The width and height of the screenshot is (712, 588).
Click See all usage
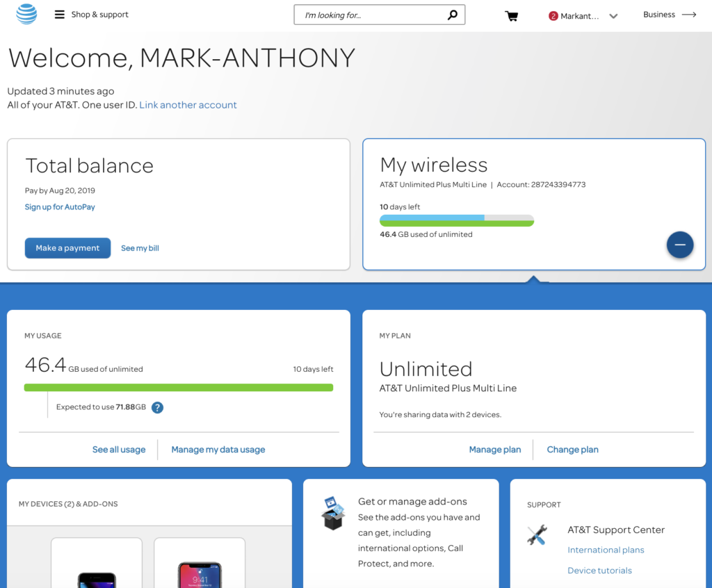click(119, 450)
